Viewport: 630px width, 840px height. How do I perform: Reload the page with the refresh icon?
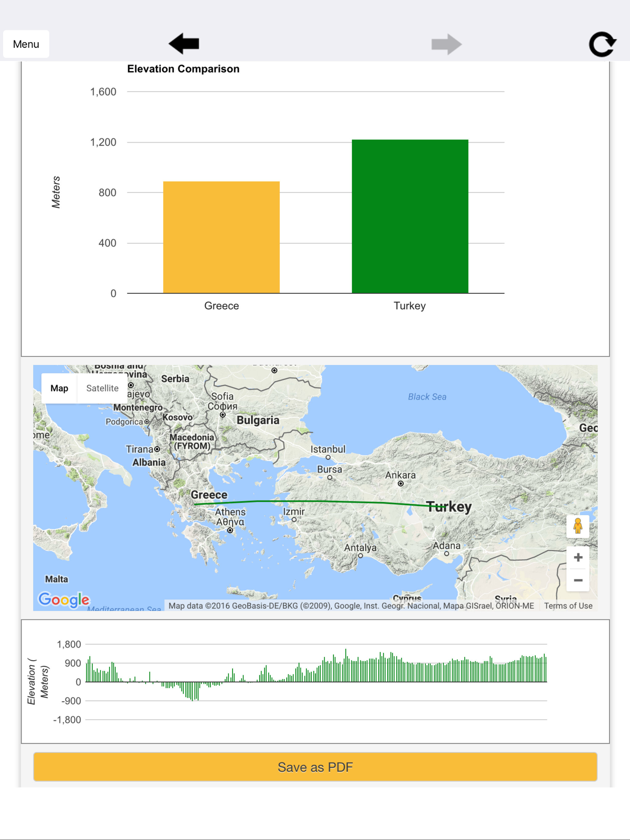(603, 44)
